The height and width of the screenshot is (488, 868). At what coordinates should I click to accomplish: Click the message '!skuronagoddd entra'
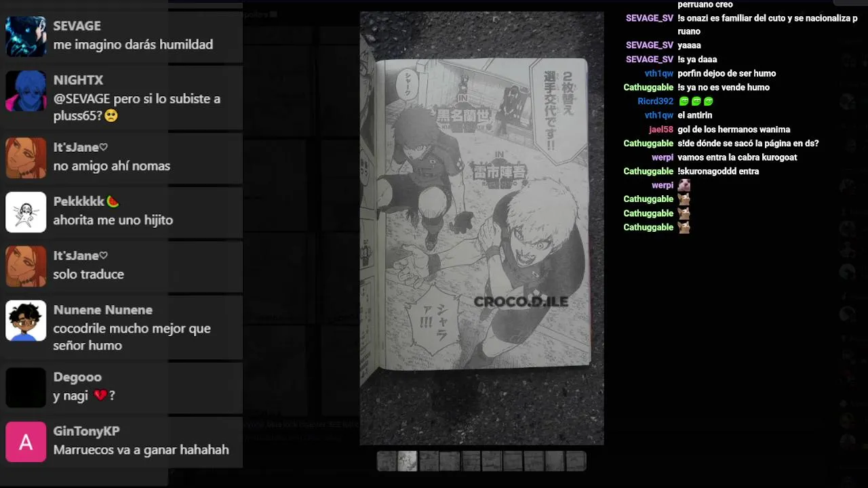click(718, 171)
